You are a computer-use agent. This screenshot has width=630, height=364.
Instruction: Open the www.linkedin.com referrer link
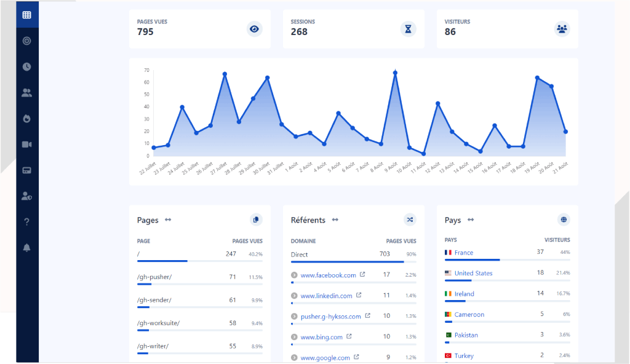point(326,296)
